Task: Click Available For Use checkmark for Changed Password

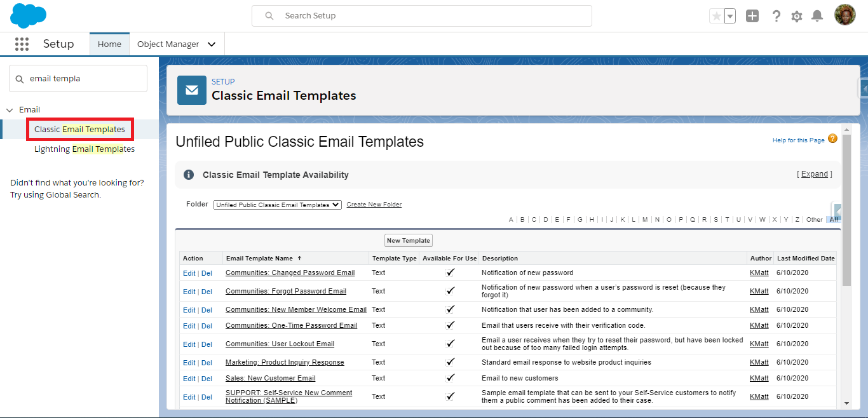Action: 450,273
